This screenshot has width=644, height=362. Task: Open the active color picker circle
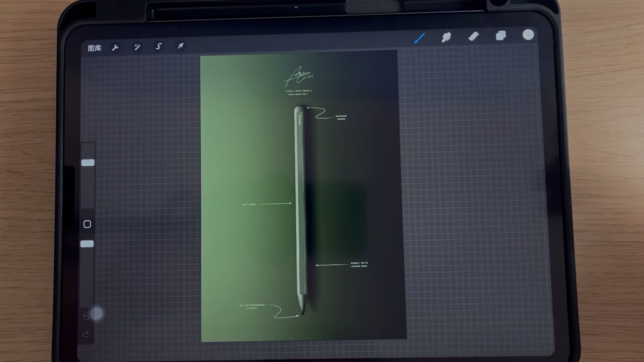528,35
